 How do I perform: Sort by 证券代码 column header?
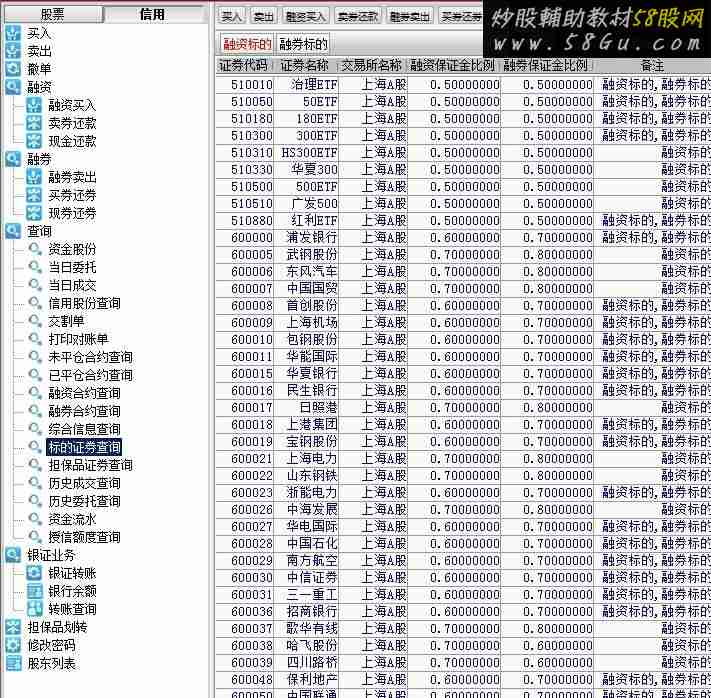click(x=243, y=66)
